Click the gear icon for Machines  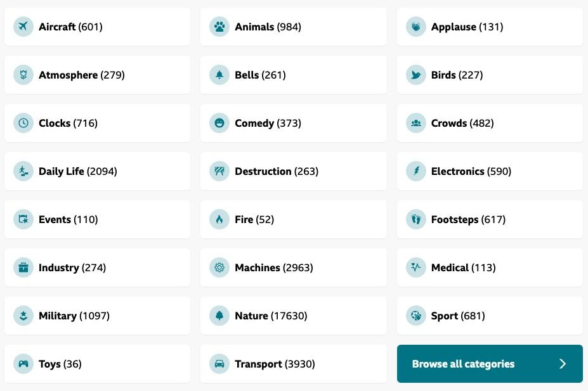[219, 267]
